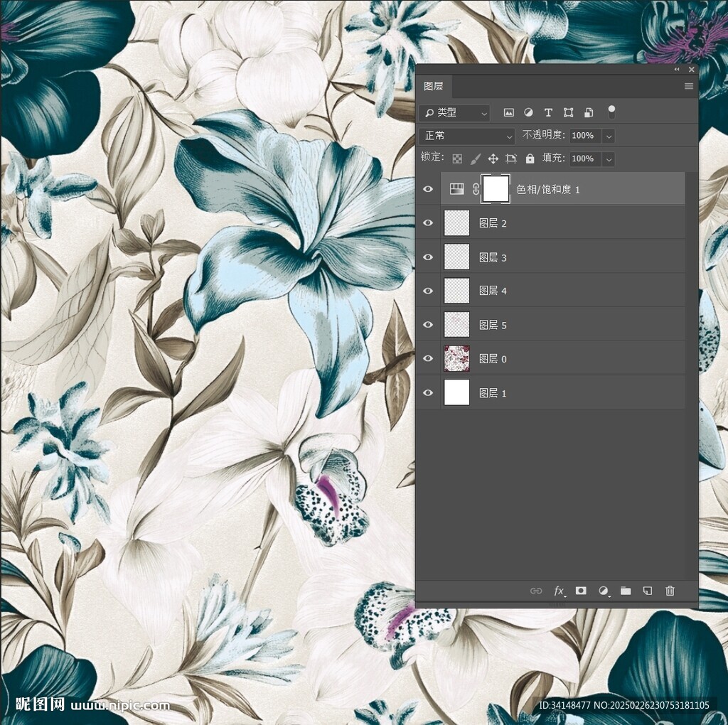Open the 不透明度 opacity slider arrow
This screenshot has width=728, height=725.
(609, 136)
